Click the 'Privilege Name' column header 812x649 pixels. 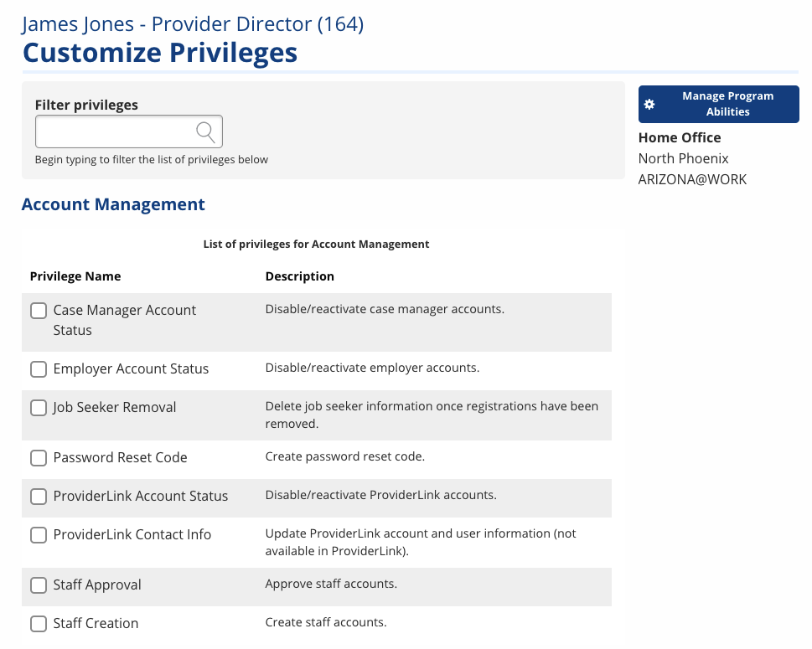pyautogui.click(x=75, y=276)
